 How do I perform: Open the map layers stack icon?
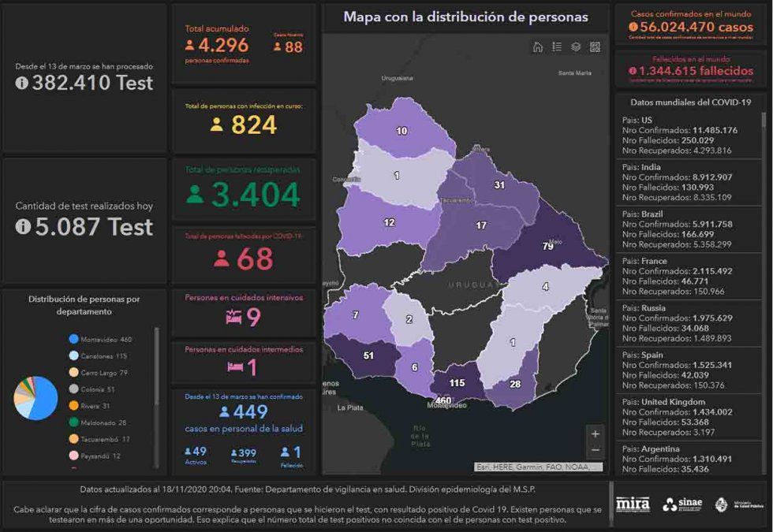[x=576, y=47]
